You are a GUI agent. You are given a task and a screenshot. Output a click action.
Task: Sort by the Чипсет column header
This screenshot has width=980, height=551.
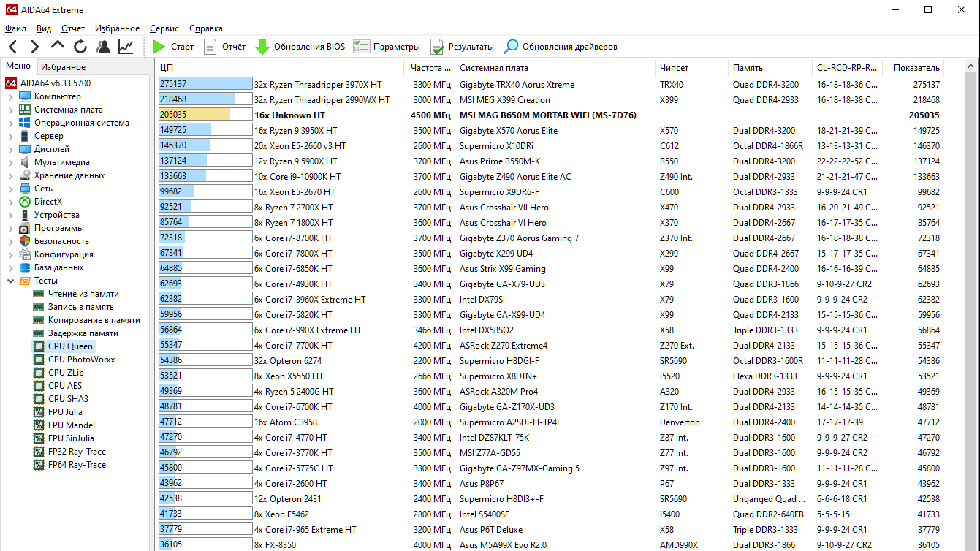(692, 68)
